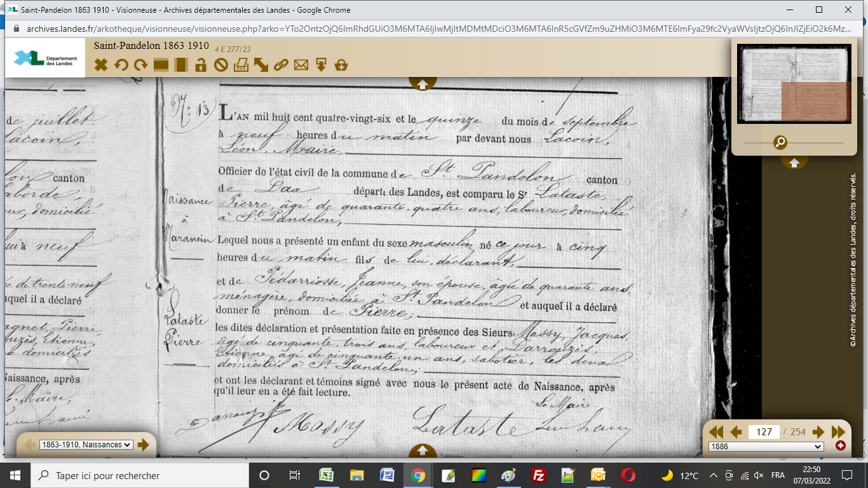Toggle the padlock lock icon
Screen dimensions: 868x488
pos(201,65)
